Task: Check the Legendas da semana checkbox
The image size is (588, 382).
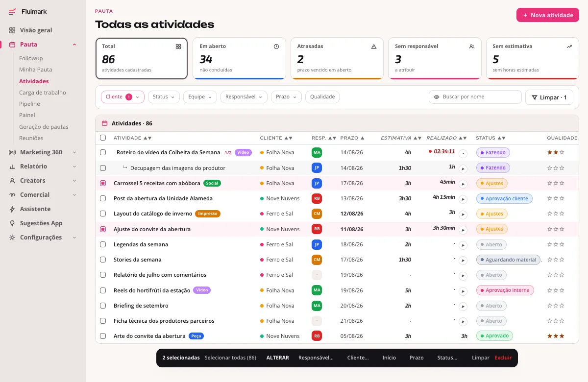Action: (103, 244)
